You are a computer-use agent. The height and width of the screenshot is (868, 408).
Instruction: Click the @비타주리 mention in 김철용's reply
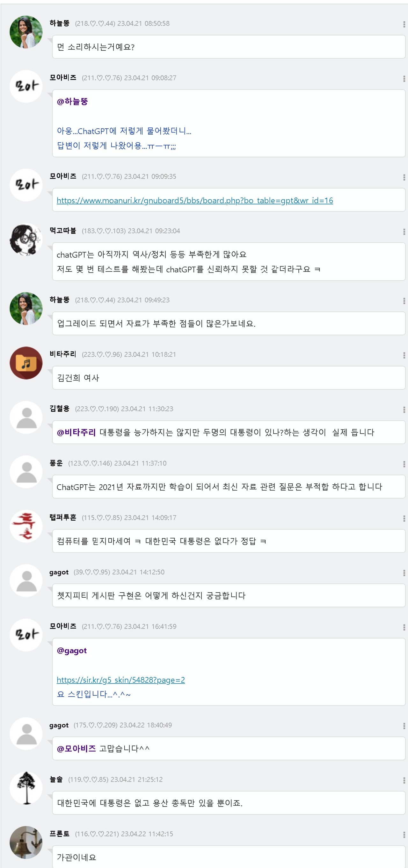pos(76,432)
